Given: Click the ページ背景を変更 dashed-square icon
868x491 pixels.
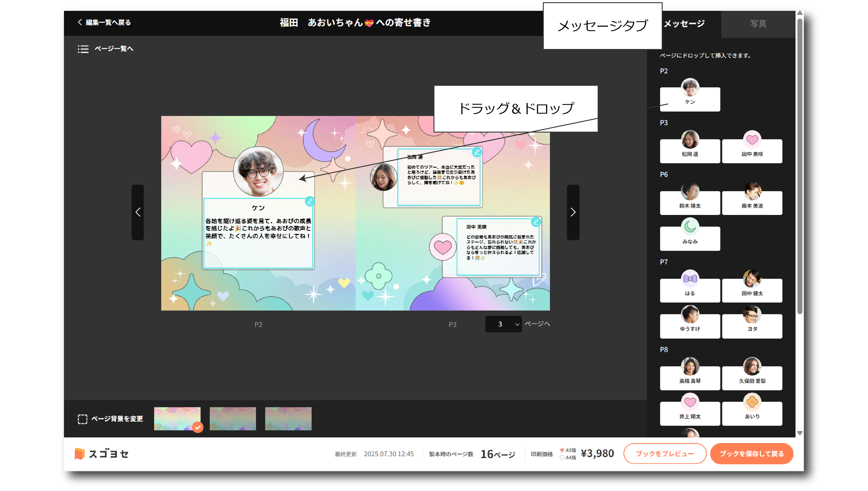Looking at the screenshot, I should 82,419.
